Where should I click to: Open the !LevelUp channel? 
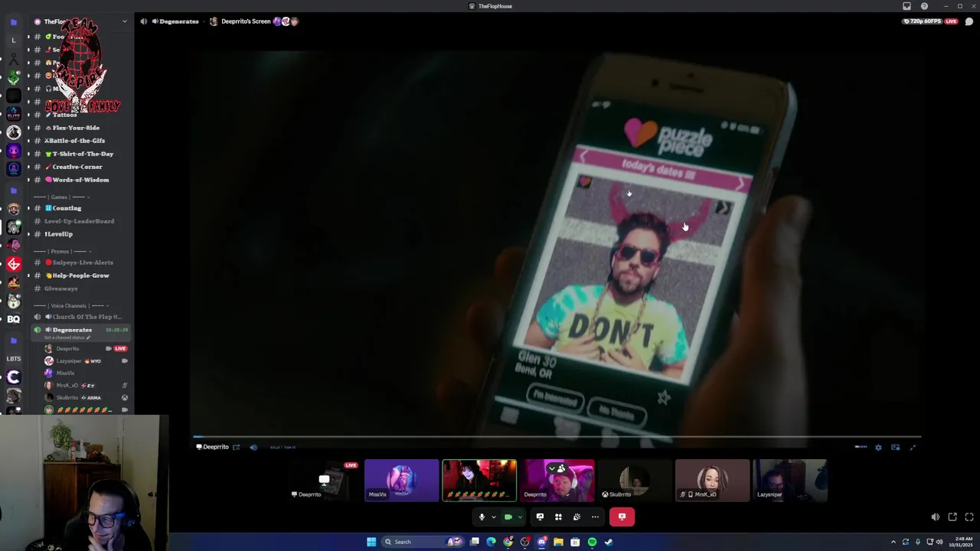[x=58, y=234]
